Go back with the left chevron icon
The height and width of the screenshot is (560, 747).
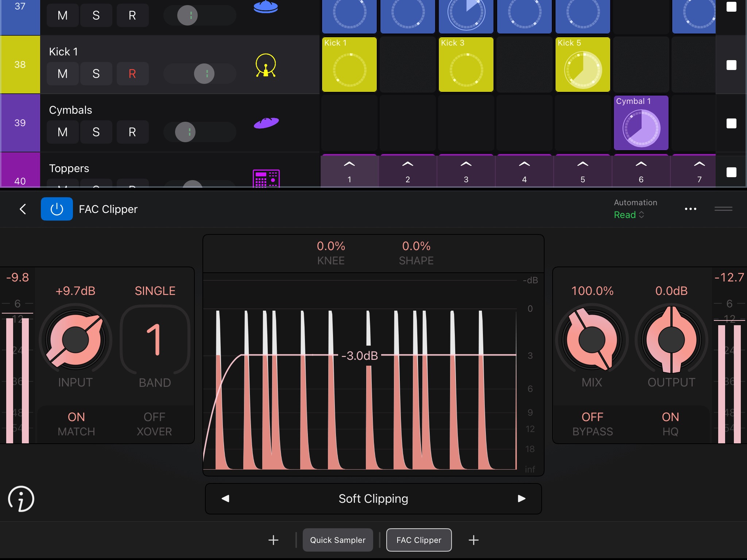[x=23, y=209]
